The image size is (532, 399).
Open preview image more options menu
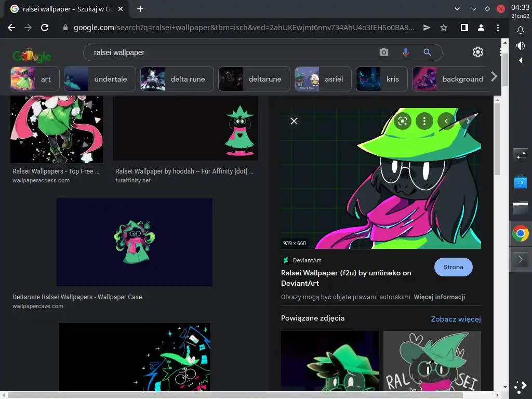pos(424,121)
